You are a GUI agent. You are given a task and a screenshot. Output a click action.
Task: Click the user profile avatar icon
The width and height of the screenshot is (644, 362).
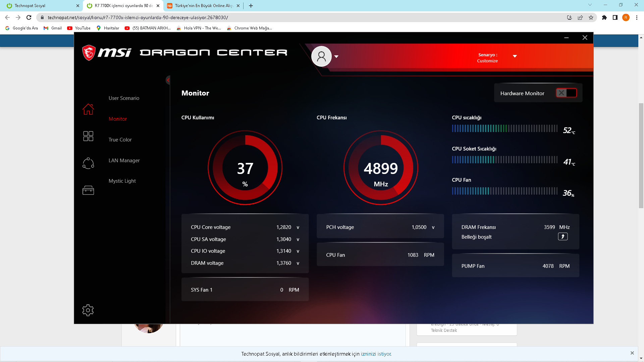click(x=321, y=56)
